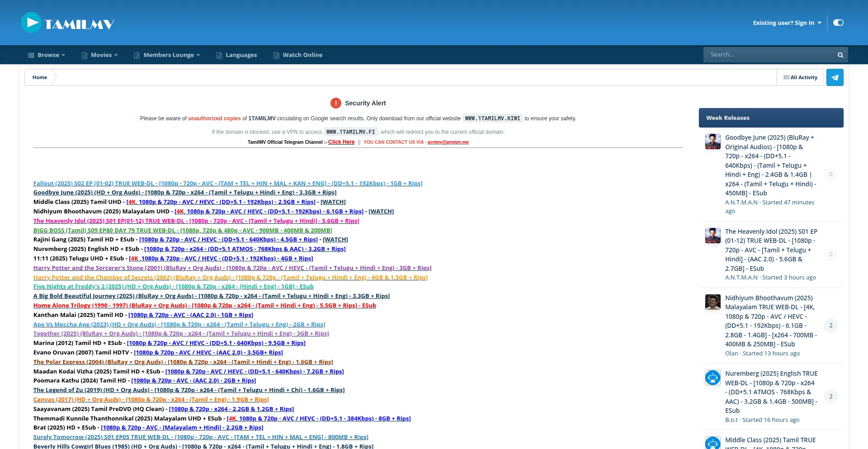Open Existing user Sign In dropdown
Screen dimensions: 868x449
(x=787, y=23)
